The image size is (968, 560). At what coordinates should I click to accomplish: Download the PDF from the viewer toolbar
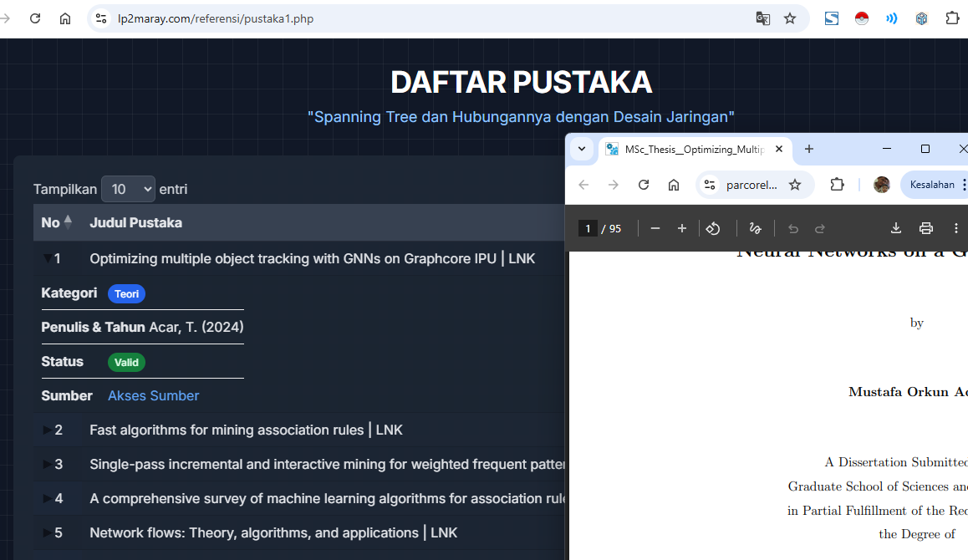pos(895,228)
